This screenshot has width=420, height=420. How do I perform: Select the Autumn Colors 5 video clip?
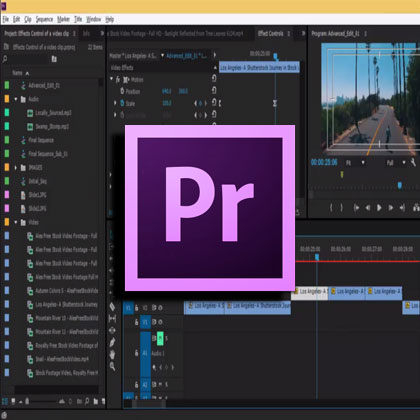(67, 291)
